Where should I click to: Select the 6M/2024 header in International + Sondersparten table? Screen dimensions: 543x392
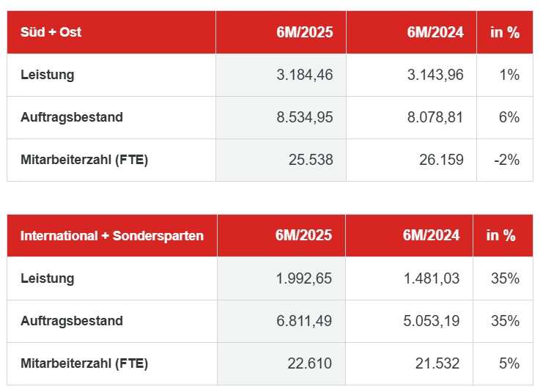coord(431,236)
